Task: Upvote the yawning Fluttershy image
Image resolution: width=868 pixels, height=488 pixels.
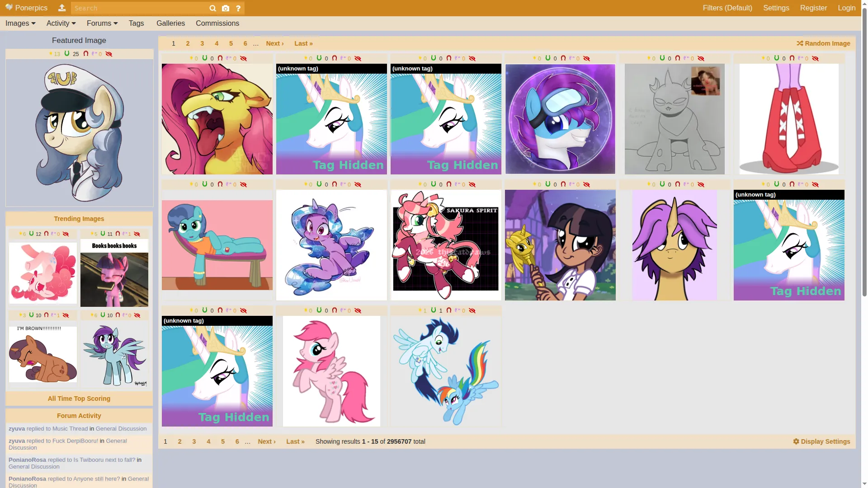Action: click(x=205, y=58)
